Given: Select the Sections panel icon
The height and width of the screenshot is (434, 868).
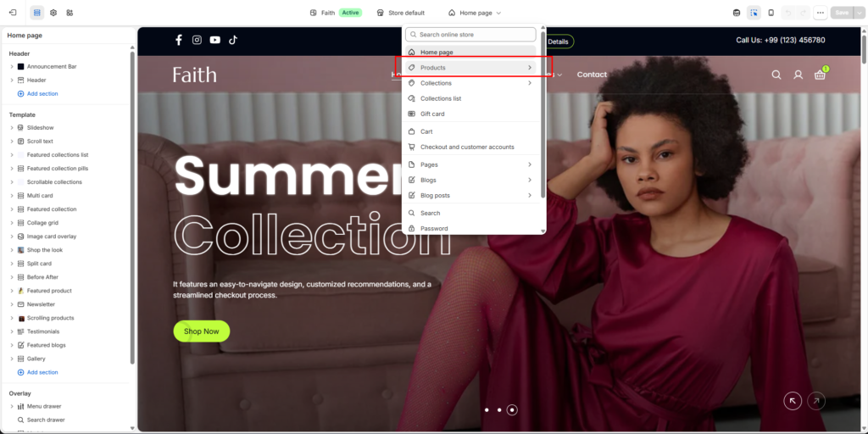Looking at the screenshot, I should click(x=37, y=12).
